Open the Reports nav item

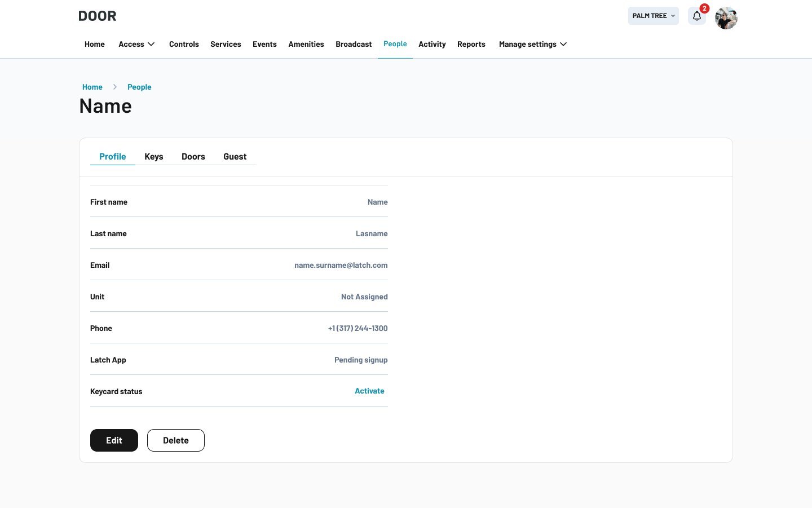[471, 44]
